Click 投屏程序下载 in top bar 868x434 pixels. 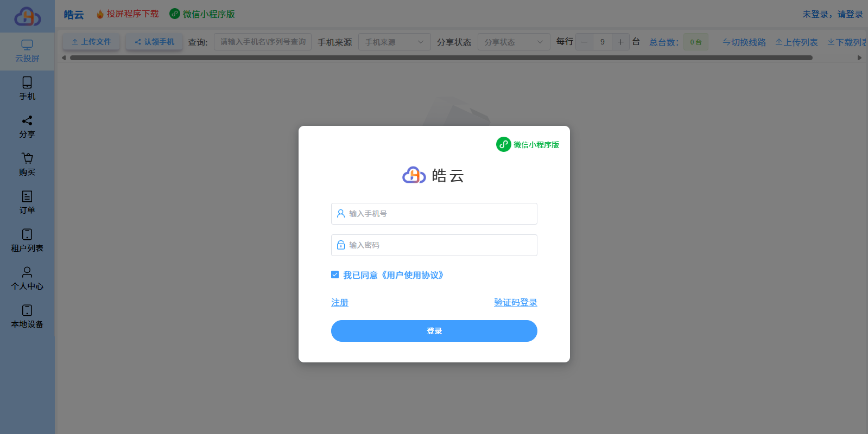128,14
